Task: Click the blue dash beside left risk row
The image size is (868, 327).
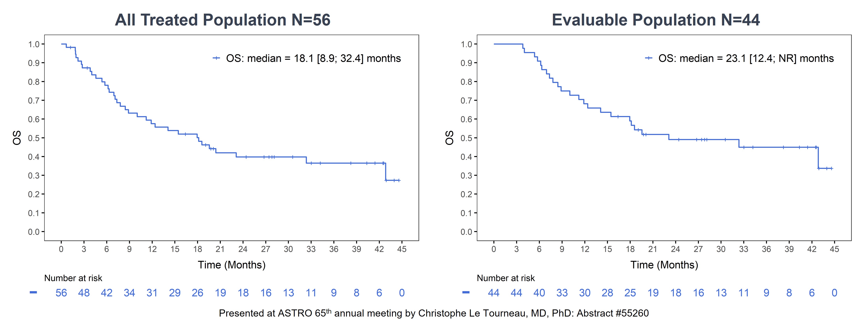Action: [x=33, y=293]
